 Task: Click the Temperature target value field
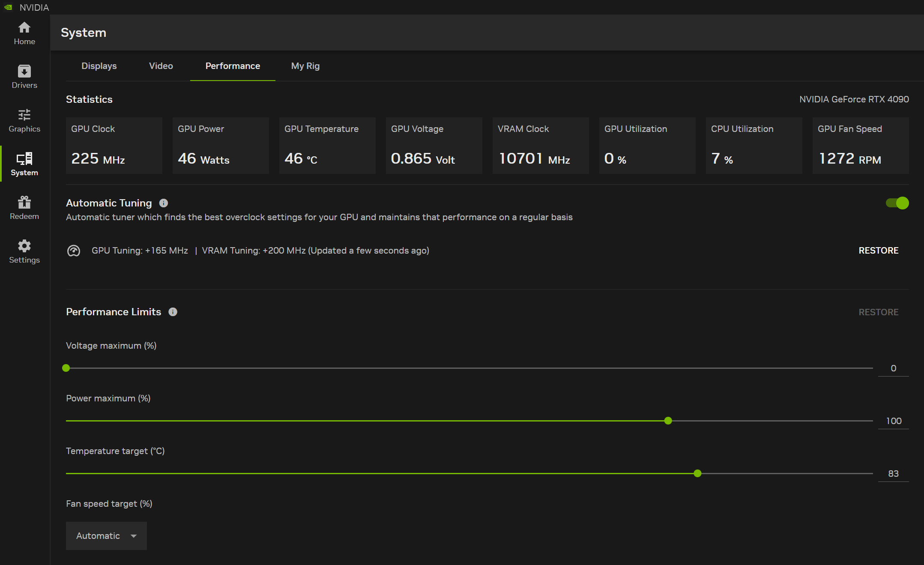click(893, 474)
